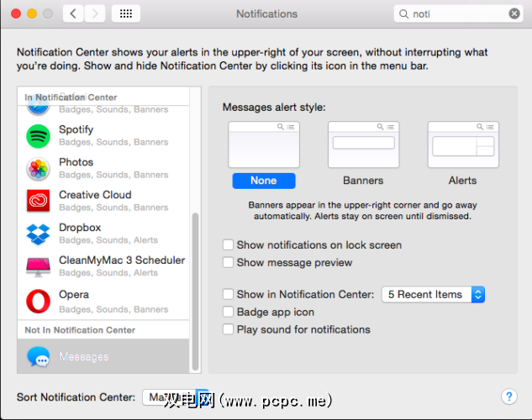Select Messages in the app list
Image resolution: width=532 pixels, height=420 pixels.
pos(103,357)
